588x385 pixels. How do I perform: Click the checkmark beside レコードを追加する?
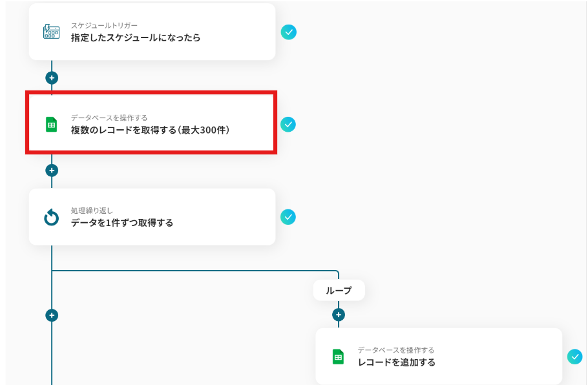coord(574,357)
